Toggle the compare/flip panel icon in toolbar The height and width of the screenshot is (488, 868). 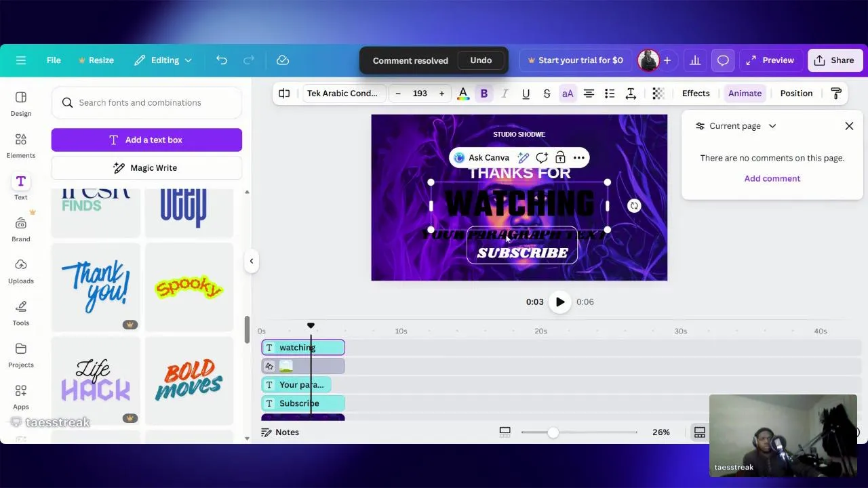click(x=284, y=94)
